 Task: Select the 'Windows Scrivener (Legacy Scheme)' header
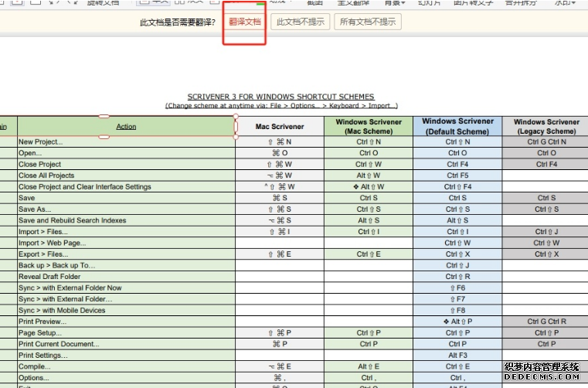tap(546, 127)
